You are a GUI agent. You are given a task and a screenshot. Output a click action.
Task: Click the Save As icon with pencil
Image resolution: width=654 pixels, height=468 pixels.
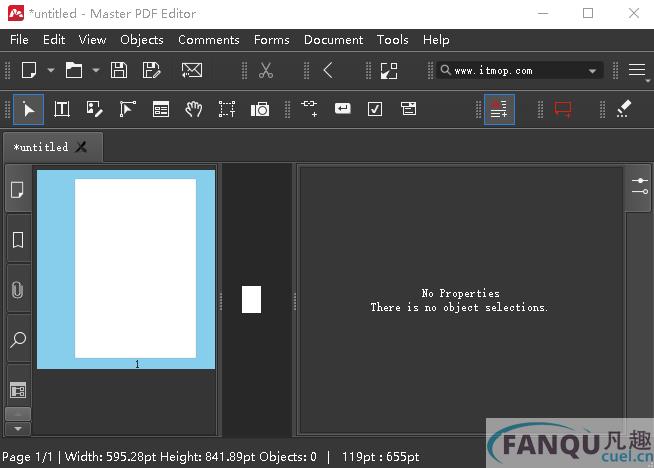151,70
